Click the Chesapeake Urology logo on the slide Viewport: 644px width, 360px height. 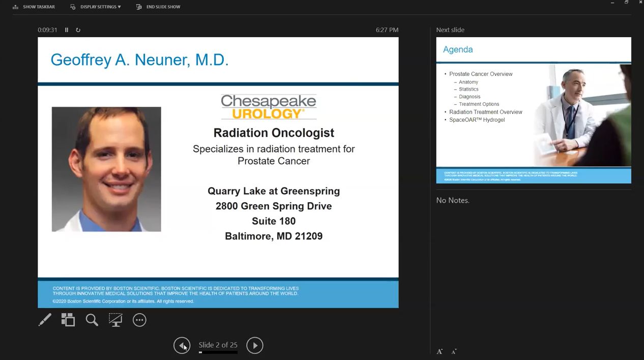[269, 107]
